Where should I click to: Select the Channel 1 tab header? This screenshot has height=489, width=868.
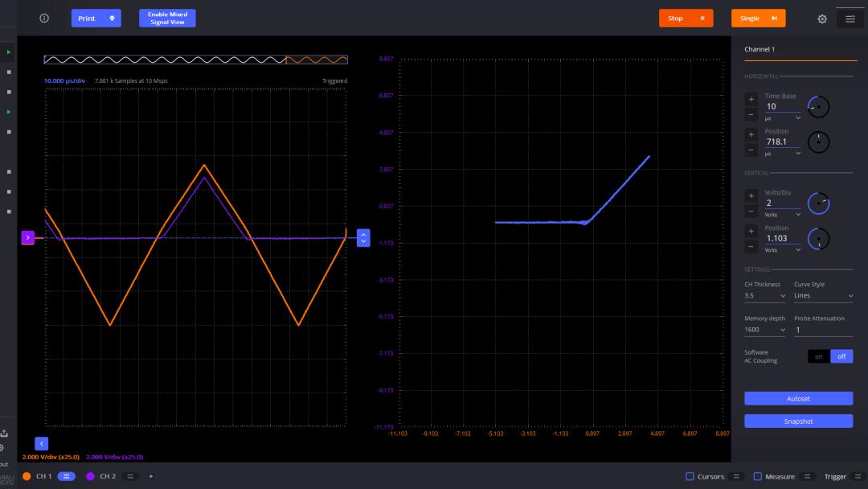point(759,50)
